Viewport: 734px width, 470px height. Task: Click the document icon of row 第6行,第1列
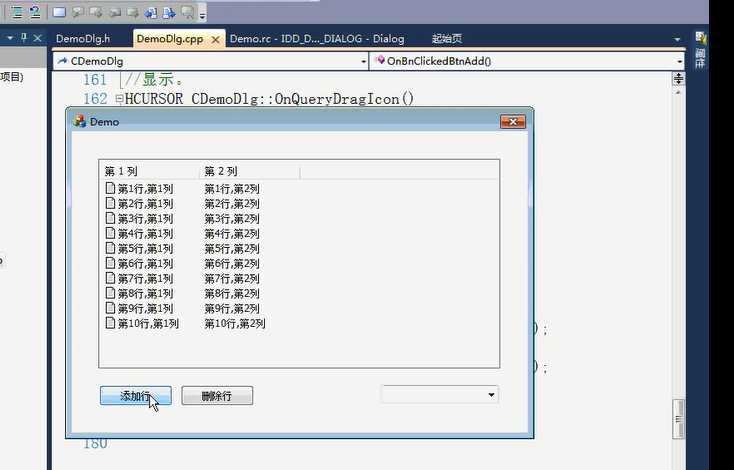point(110,263)
